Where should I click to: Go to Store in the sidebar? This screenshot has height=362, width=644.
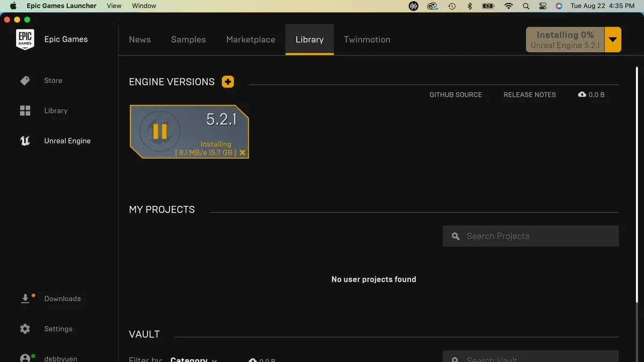click(53, 80)
